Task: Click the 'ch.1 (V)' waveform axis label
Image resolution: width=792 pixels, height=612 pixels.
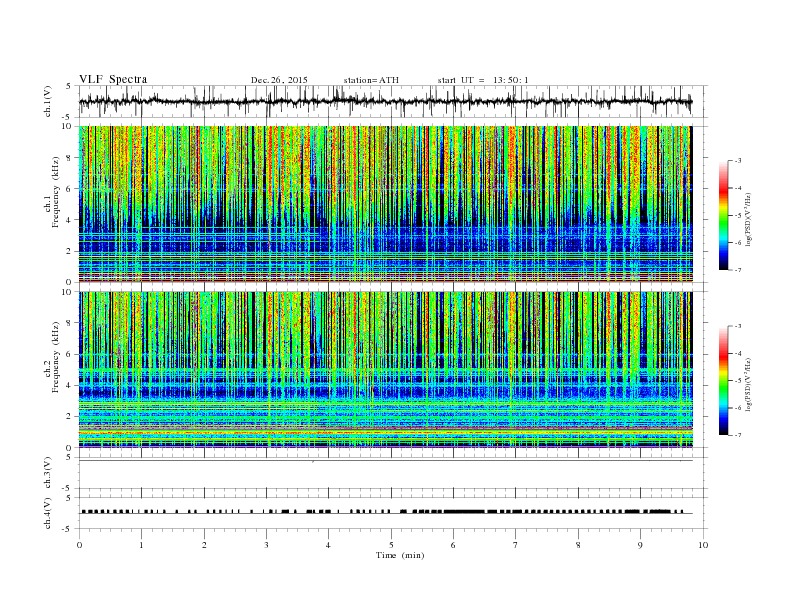Action: (x=48, y=101)
